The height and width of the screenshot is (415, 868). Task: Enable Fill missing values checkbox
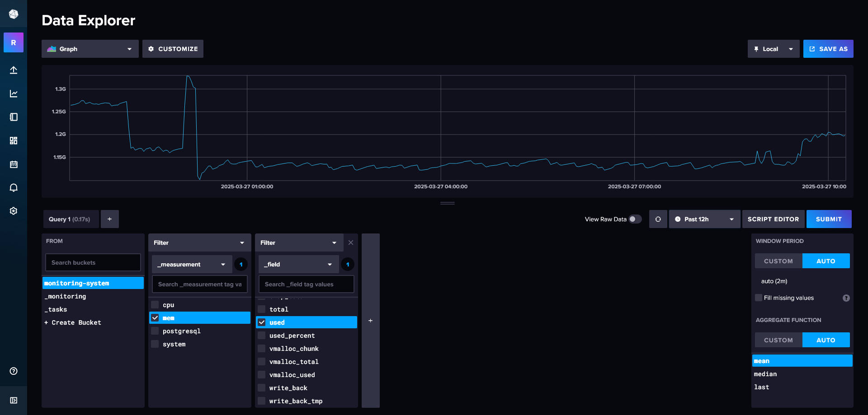tap(759, 298)
